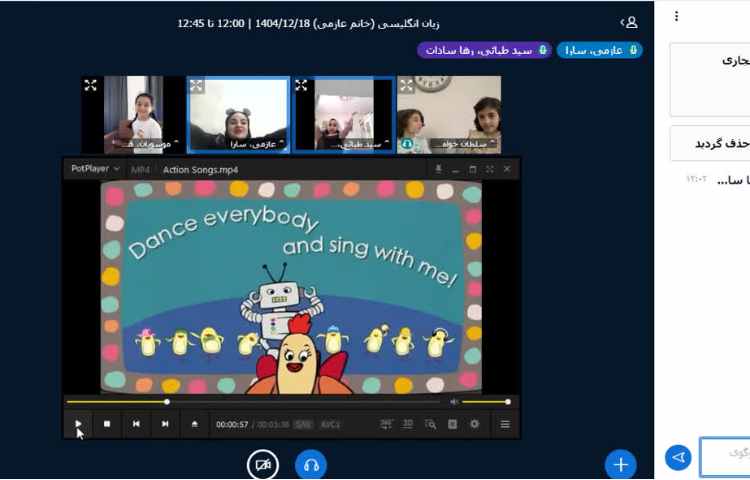Expand سلطان خواه webcam tile to fullscreen
The width and height of the screenshot is (750, 480).
407,86
